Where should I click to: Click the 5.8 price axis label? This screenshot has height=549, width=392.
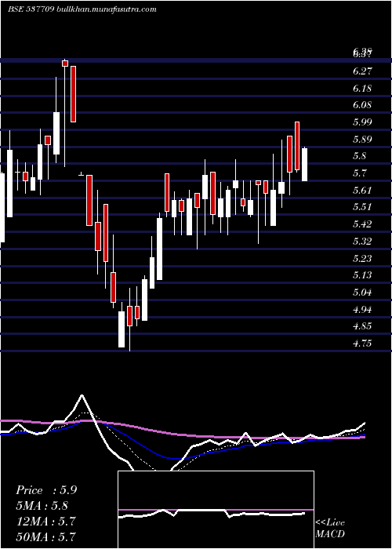359,156
